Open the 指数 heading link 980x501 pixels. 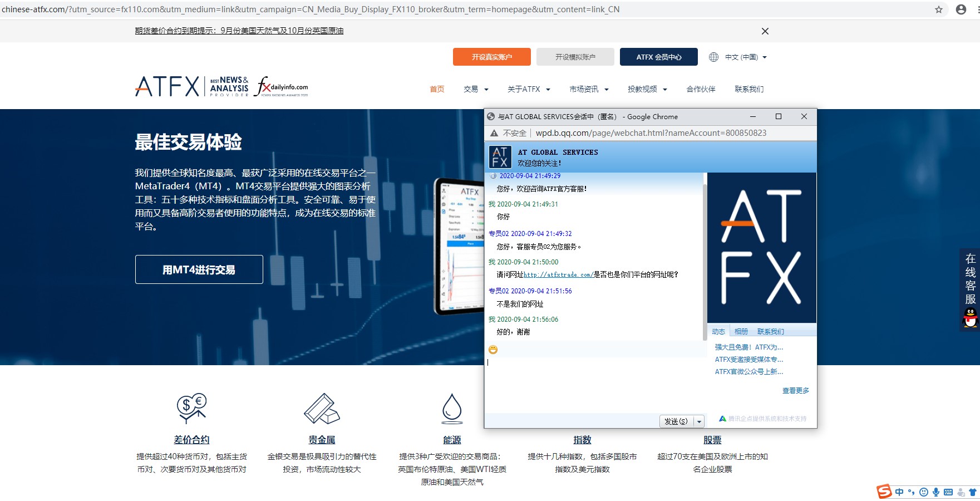pos(582,440)
